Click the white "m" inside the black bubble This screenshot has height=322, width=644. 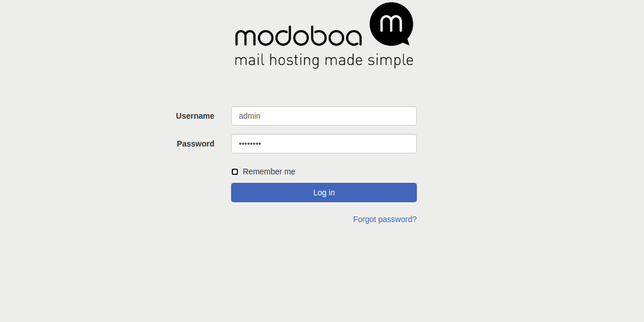tap(391, 23)
